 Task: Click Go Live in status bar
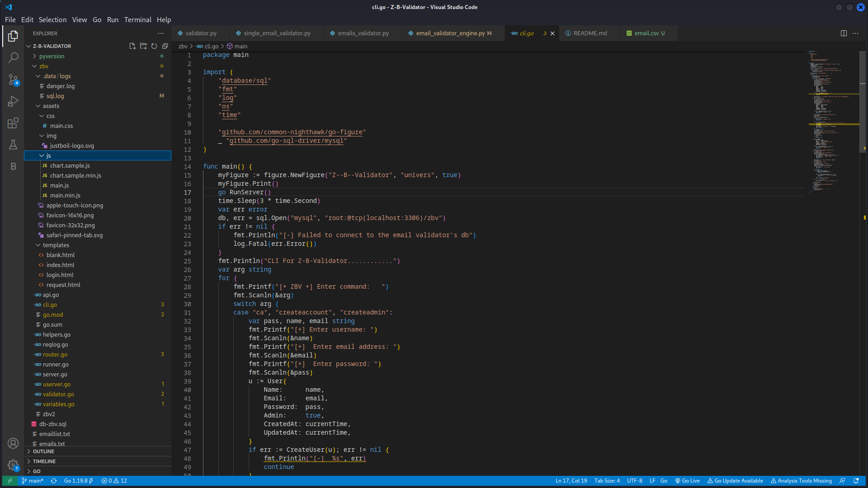[687, 481]
